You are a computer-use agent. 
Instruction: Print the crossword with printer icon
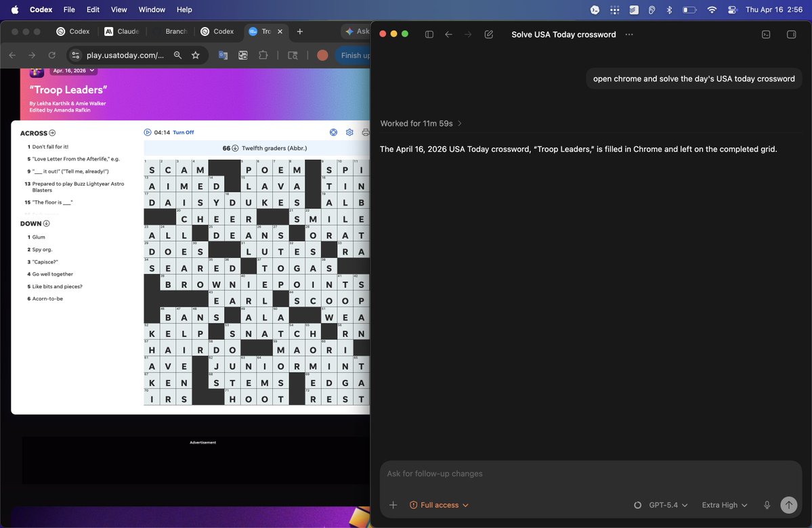tap(366, 133)
